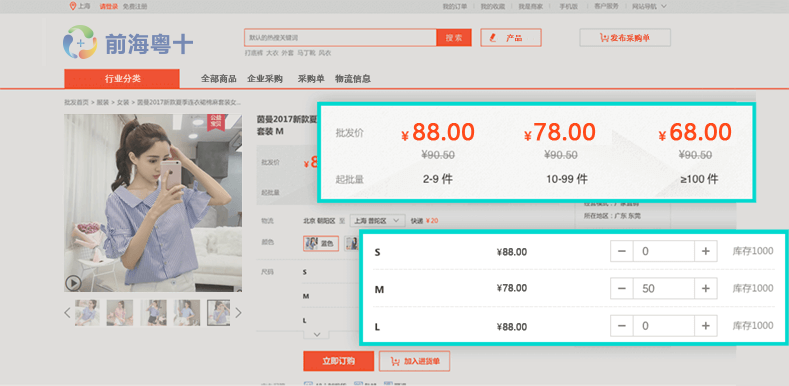
Task: Select hot keyword 大衣
Action: (272, 53)
